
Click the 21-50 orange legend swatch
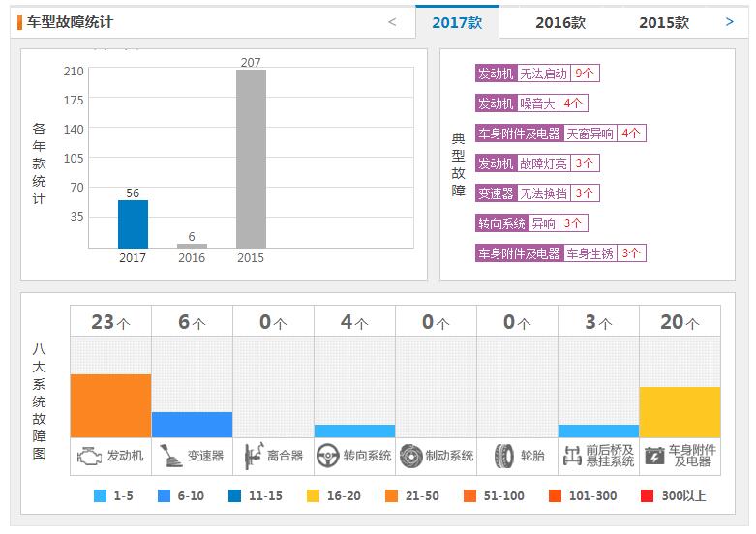pyautogui.click(x=391, y=495)
